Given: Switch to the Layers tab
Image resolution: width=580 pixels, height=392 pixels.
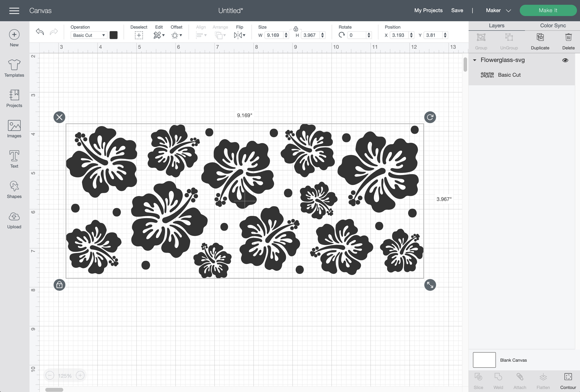Looking at the screenshot, I should pos(496,25).
